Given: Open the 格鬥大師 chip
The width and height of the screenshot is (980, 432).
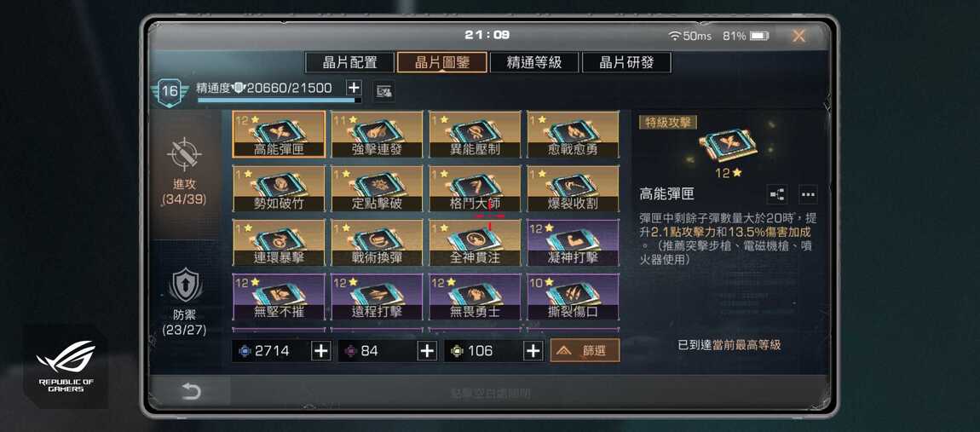Looking at the screenshot, I should pos(475,188).
